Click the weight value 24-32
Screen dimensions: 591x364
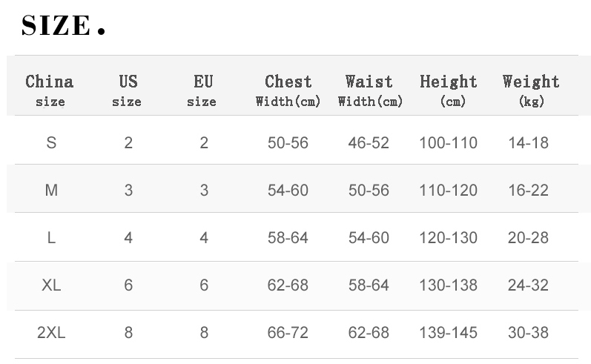(x=528, y=285)
